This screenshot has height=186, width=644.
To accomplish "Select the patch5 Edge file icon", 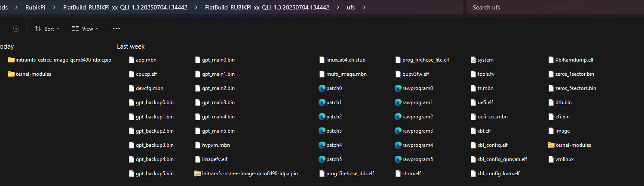I will pos(322,159).
